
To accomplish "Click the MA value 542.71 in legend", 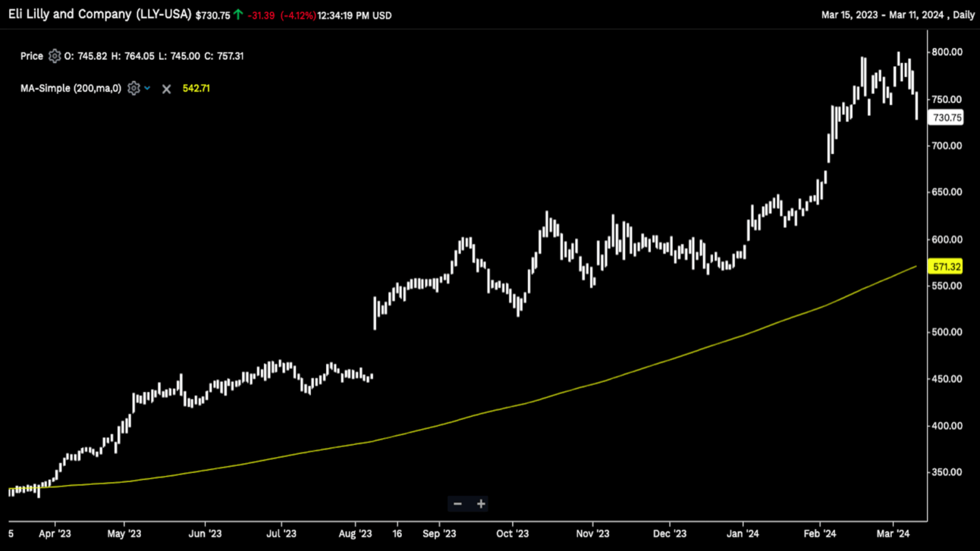I will click(196, 89).
